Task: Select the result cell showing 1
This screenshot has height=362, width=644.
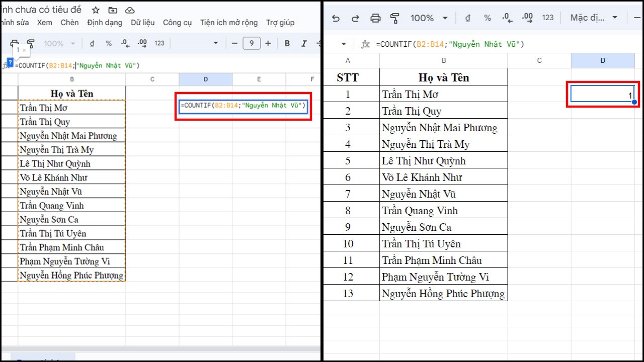Action: (603, 94)
